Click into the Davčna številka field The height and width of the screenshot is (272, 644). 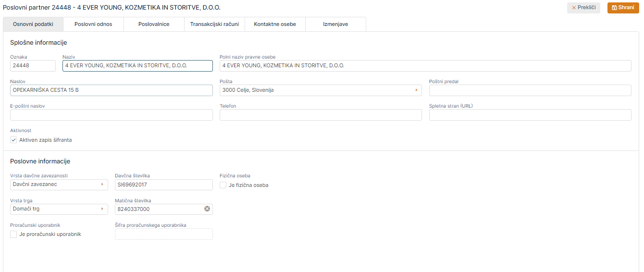point(163,185)
